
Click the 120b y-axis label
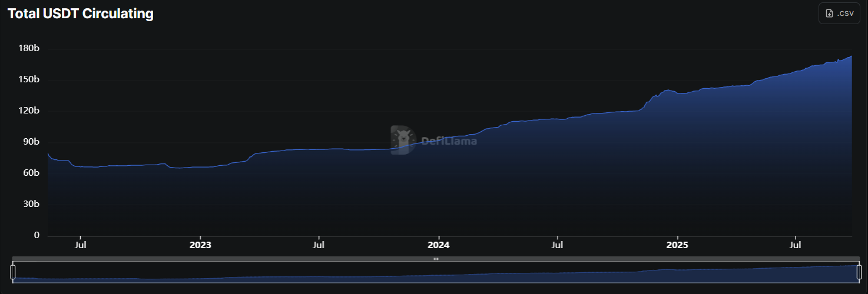pyautogui.click(x=29, y=111)
